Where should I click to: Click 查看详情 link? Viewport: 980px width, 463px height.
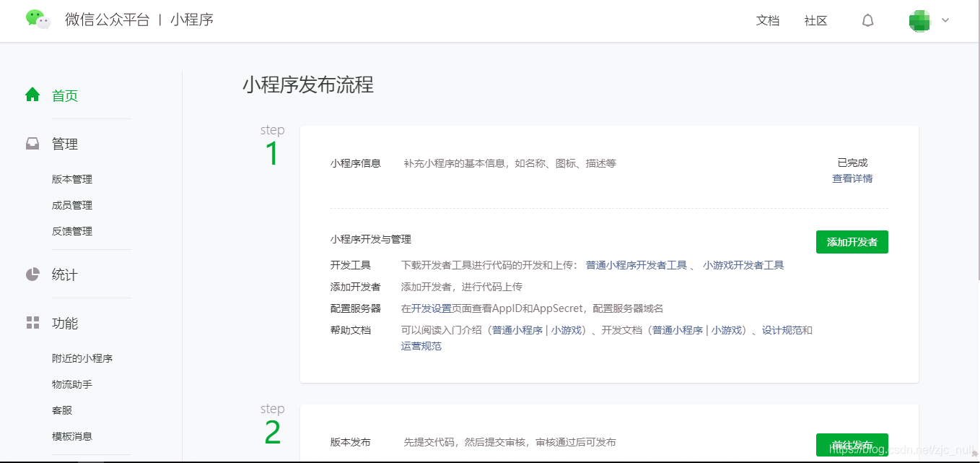click(852, 178)
